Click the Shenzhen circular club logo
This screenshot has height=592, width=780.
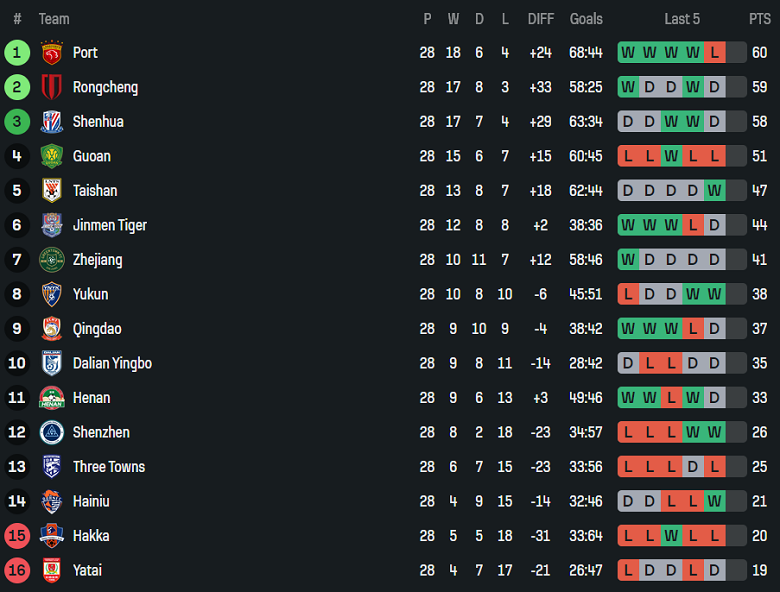pyautogui.click(x=52, y=433)
